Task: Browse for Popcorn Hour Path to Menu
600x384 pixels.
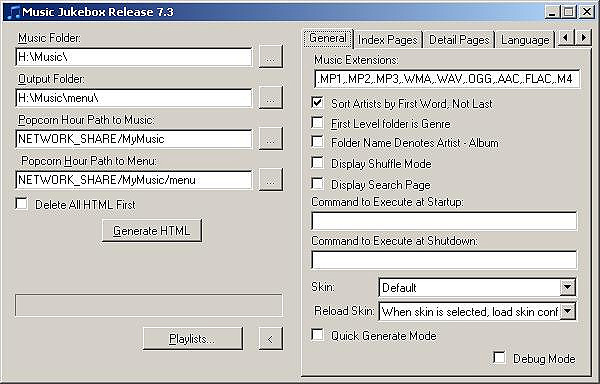Action: (271, 179)
